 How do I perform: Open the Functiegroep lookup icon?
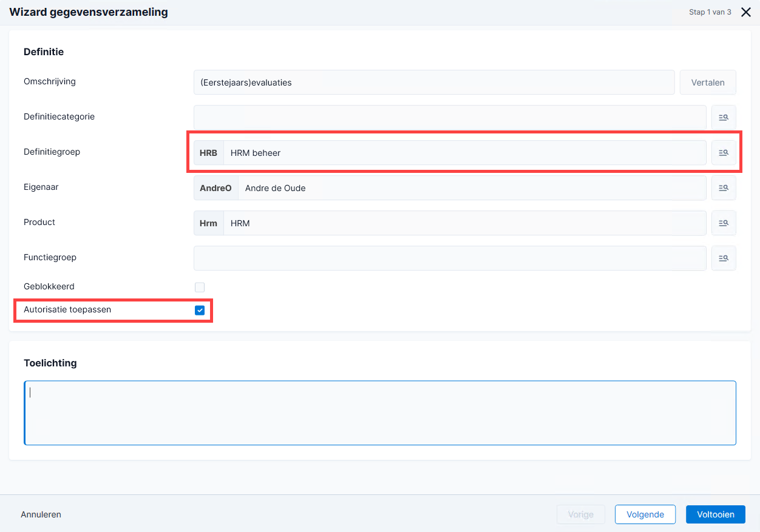point(724,258)
